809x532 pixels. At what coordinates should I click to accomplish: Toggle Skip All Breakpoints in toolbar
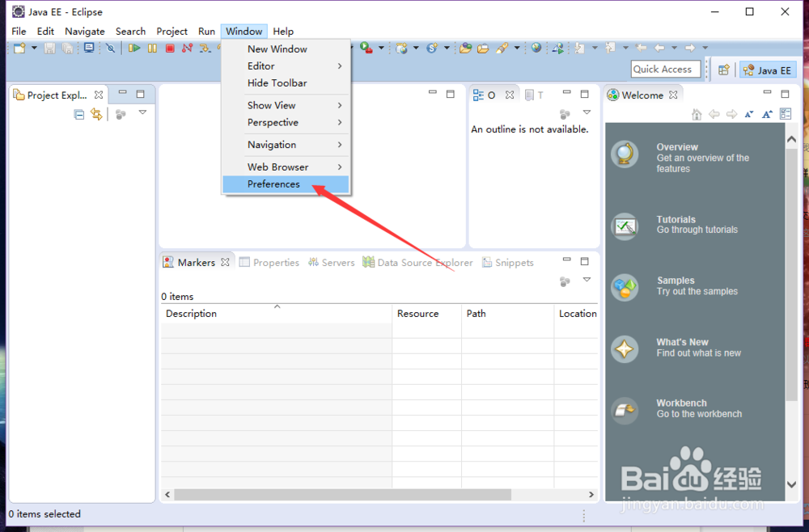(110, 48)
